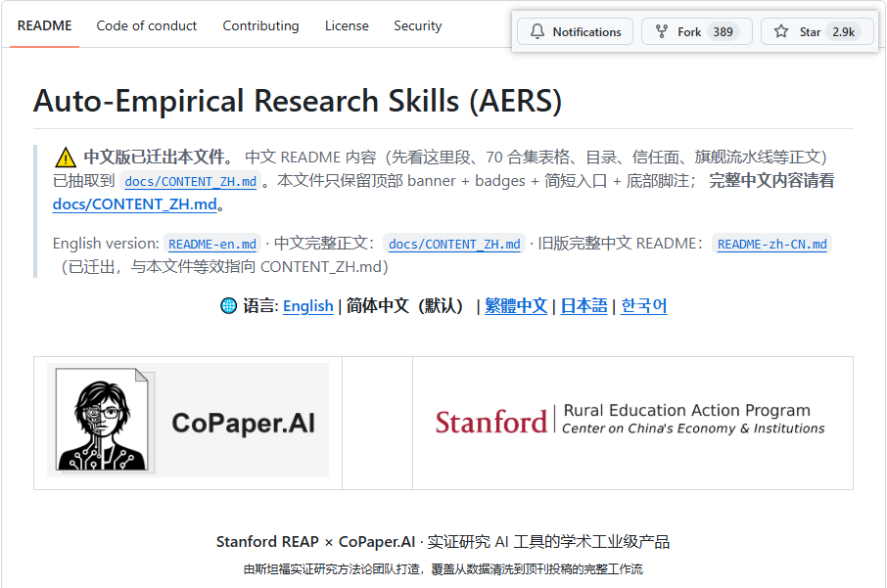Open the Security tab
The height and width of the screenshot is (588, 887).
[417, 26]
